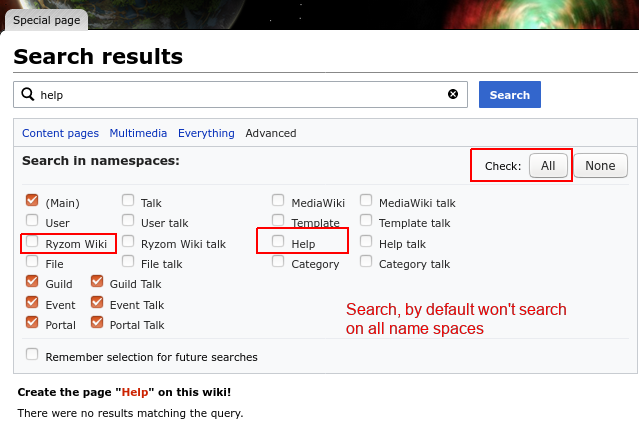Untick the Event Talk checkbox

pyautogui.click(x=97, y=303)
